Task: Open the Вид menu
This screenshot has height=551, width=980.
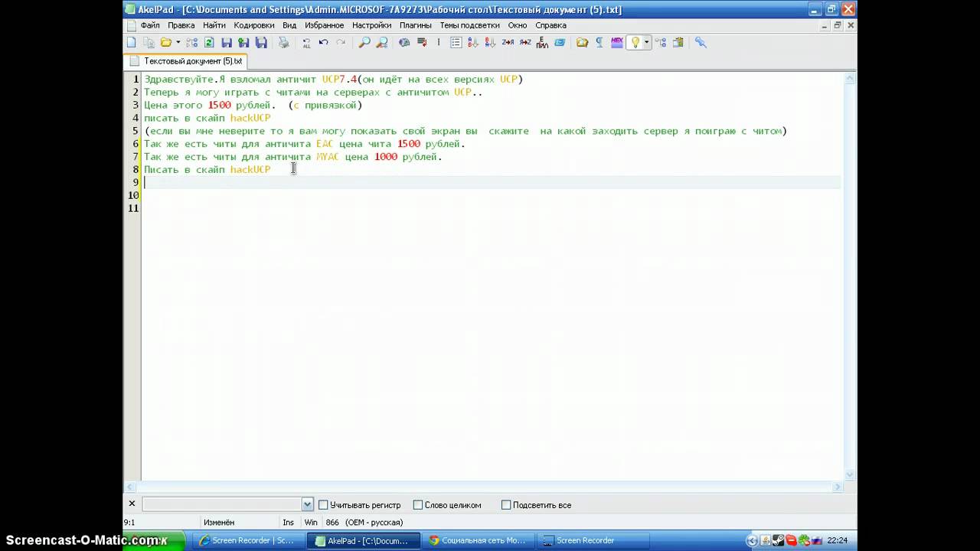Action: [x=289, y=25]
